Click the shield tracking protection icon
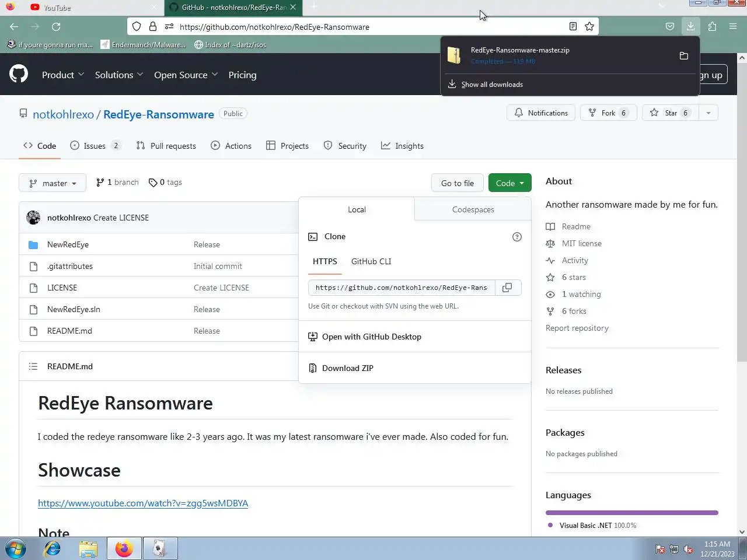The width and height of the screenshot is (747, 560). 137,26
